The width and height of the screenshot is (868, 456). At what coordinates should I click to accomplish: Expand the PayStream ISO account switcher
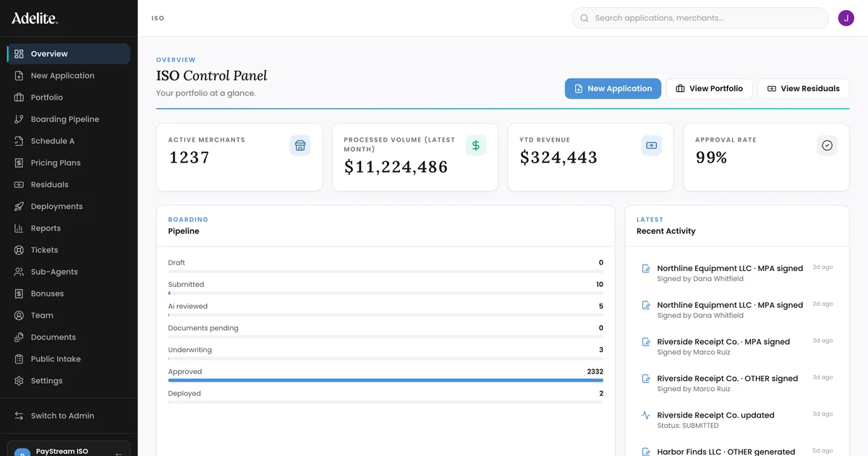[69, 449]
